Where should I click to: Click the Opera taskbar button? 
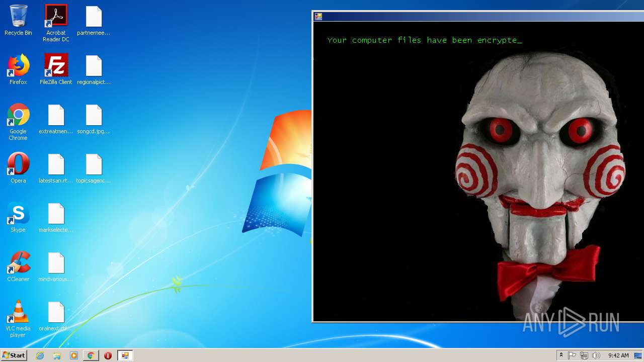point(108,355)
